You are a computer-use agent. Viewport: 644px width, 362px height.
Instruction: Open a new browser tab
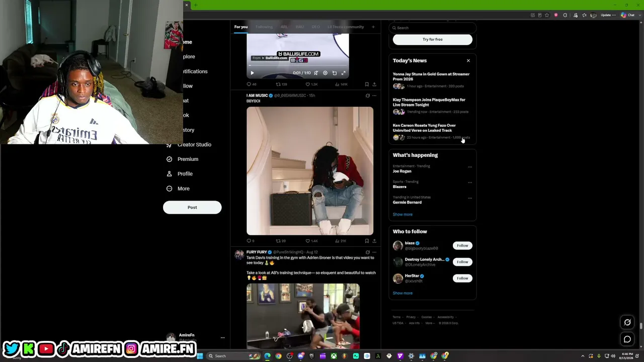coord(196,5)
